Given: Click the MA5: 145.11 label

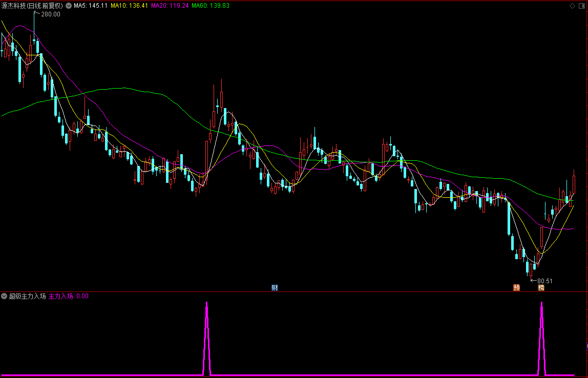Looking at the screenshot, I should tap(90, 6).
